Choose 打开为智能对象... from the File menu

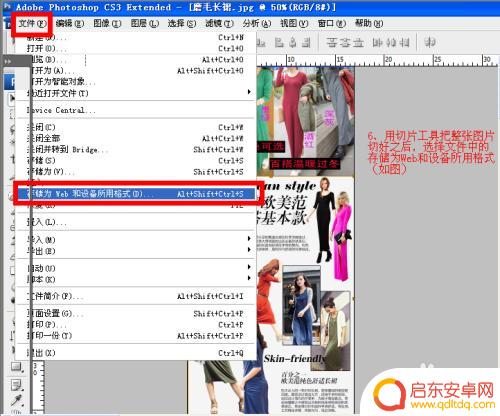tap(136, 82)
